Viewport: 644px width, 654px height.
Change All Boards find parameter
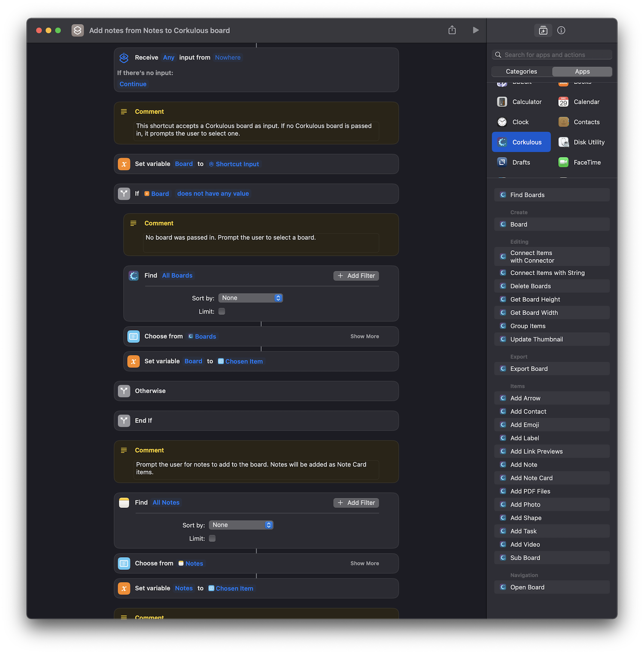(x=177, y=276)
